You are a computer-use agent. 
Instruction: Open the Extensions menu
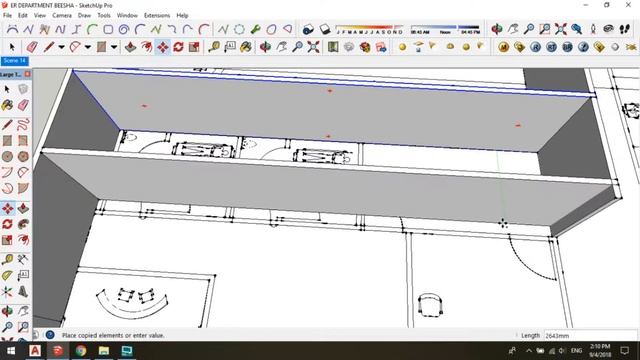[x=157, y=16]
